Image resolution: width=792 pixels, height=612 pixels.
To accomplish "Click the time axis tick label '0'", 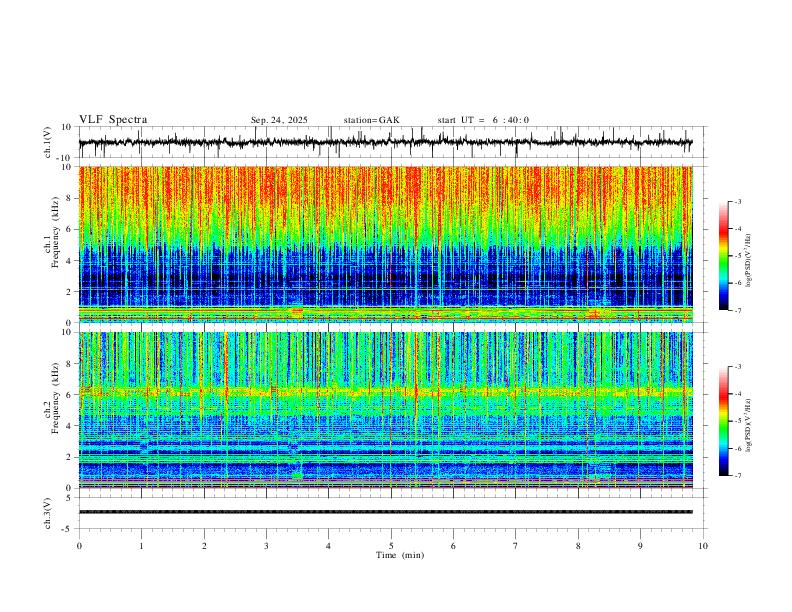I will [x=79, y=546].
